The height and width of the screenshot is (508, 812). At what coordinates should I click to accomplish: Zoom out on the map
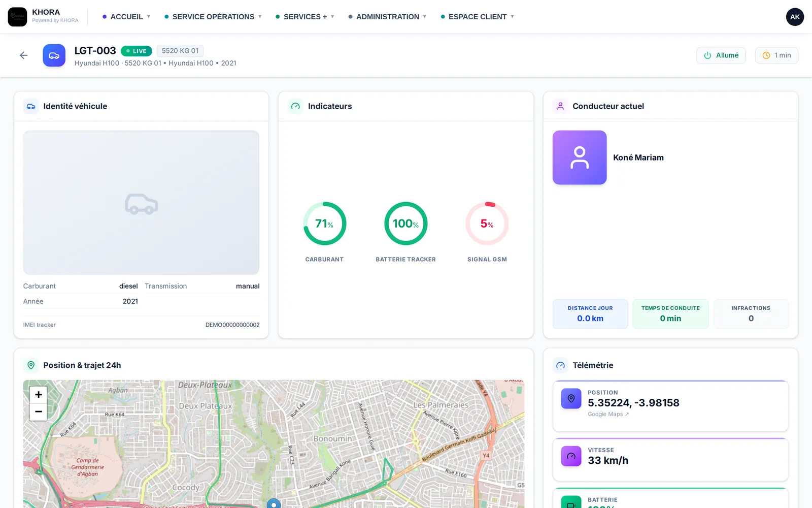click(39, 412)
